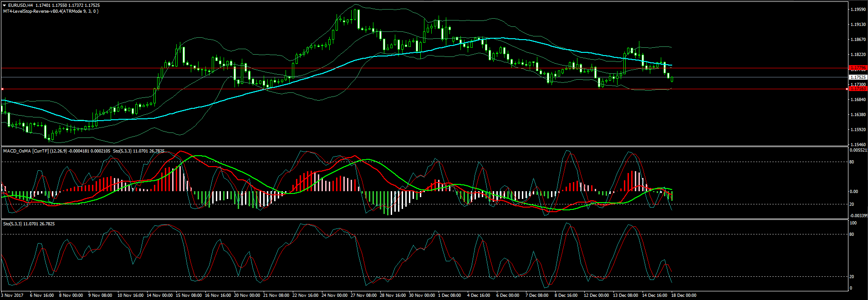868x300 pixels.
Task: Click the red 1.17796 price level tag
Action: pos(858,68)
